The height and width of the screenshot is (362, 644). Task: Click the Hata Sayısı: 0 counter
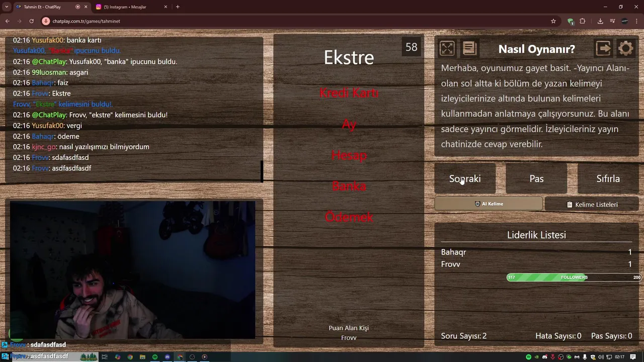pos(558,336)
